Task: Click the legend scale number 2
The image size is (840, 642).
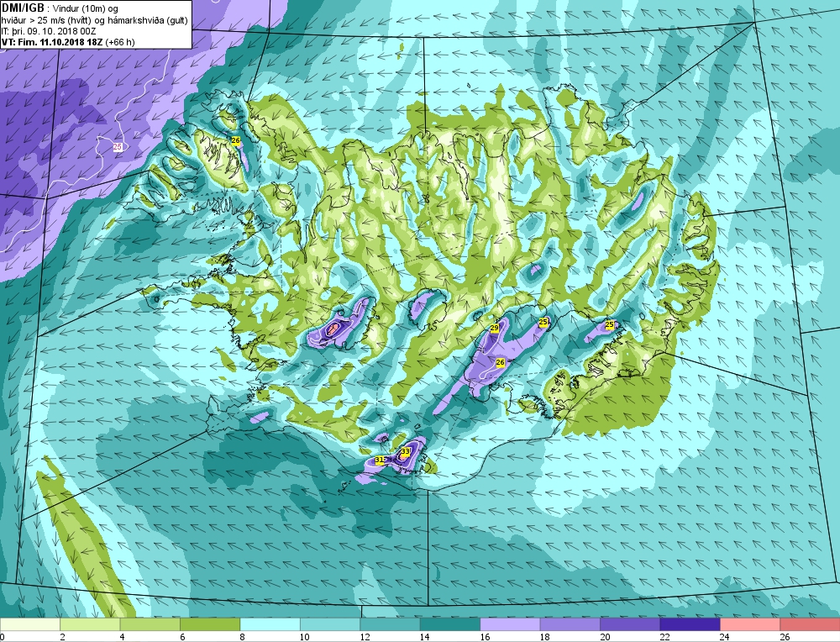Action: (63, 637)
